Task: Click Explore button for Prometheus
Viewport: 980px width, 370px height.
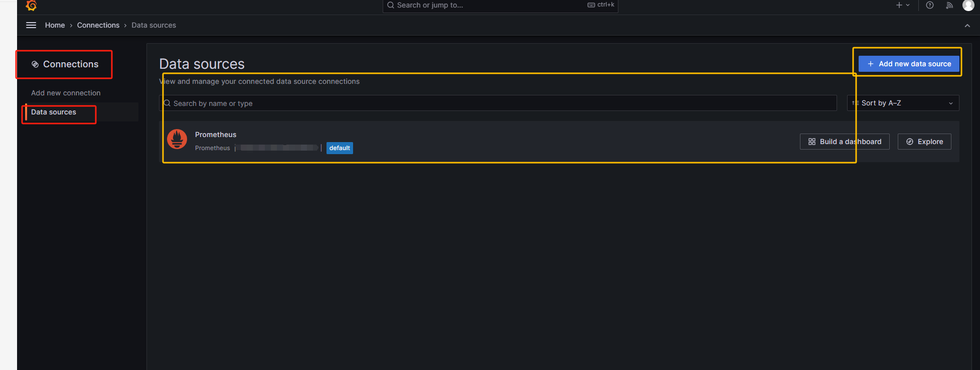Action: click(x=924, y=142)
